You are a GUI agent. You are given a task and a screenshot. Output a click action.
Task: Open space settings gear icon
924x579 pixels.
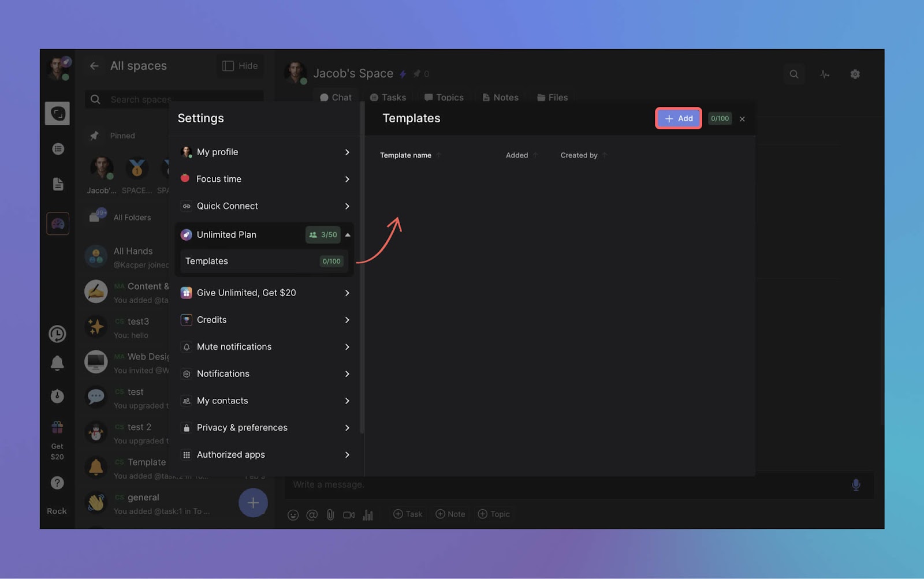pyautogui.click(x=855, y=74)
